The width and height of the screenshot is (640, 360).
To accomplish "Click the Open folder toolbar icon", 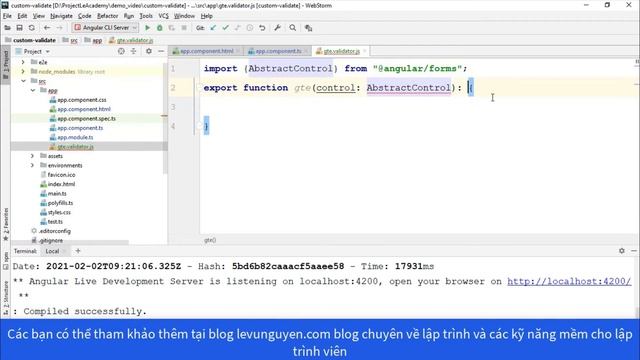I will 7,28.
